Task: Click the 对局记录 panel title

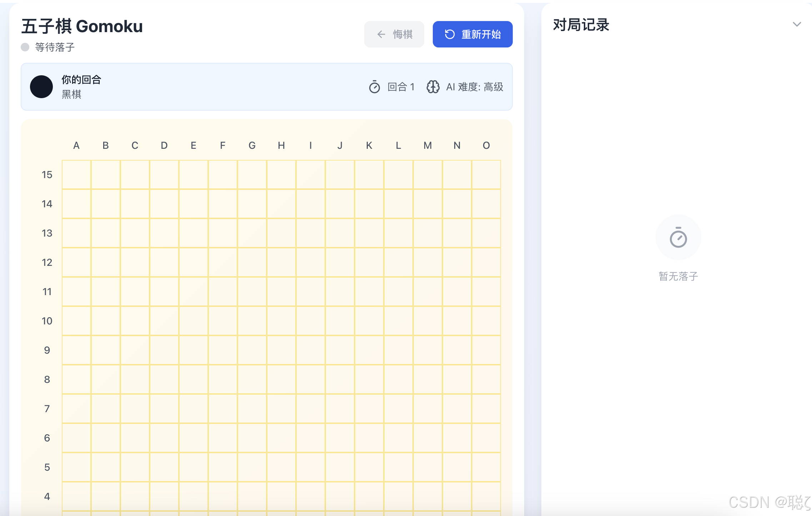Action: point(581,25)
